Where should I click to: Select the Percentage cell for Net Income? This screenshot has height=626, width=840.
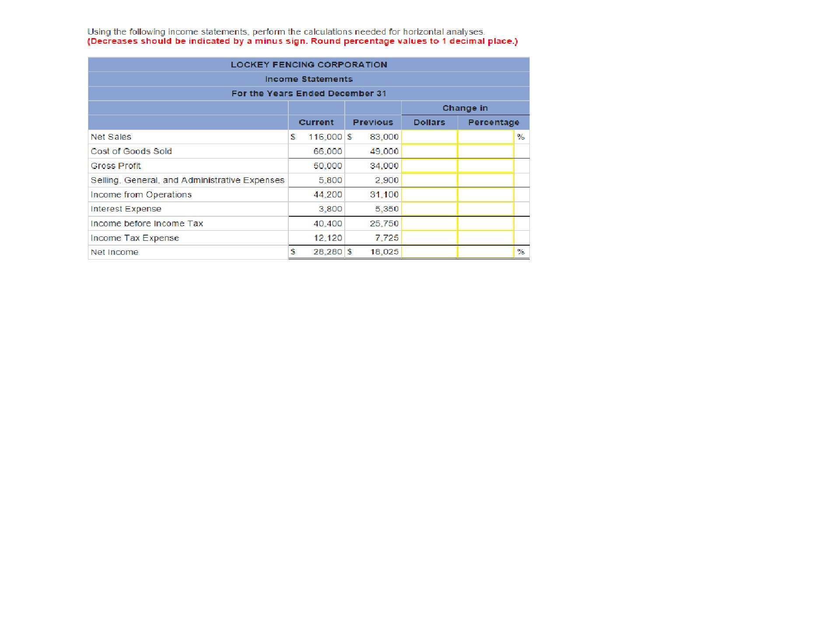[x=485, y=252]
